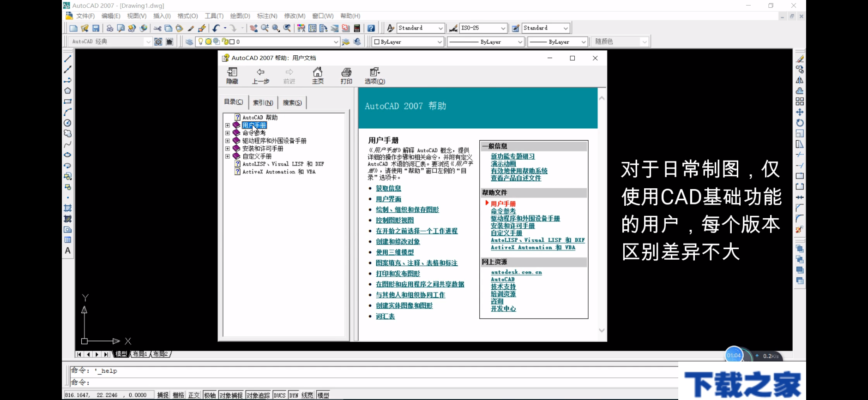
Task: Open the 文件(F) menu
Action: 85,16
